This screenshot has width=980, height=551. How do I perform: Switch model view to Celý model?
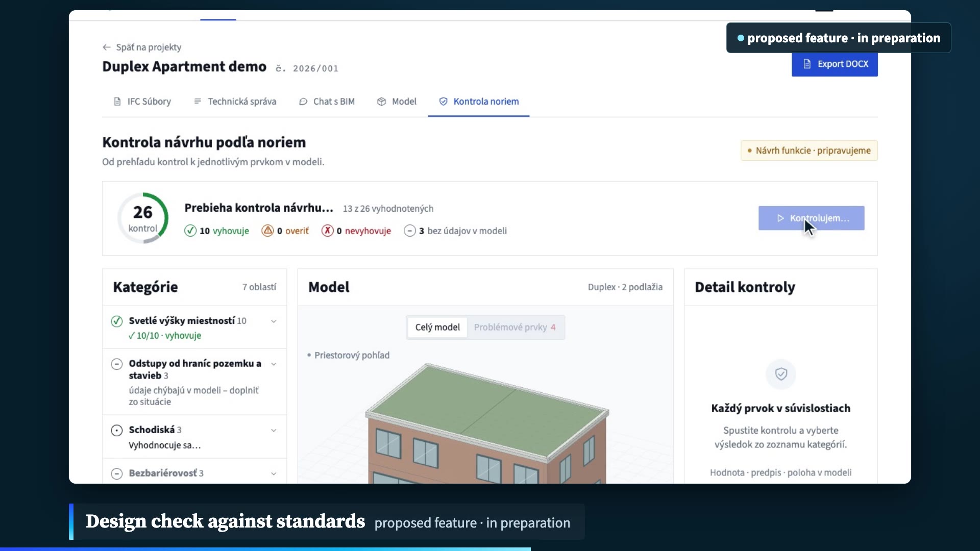(437, 327)
